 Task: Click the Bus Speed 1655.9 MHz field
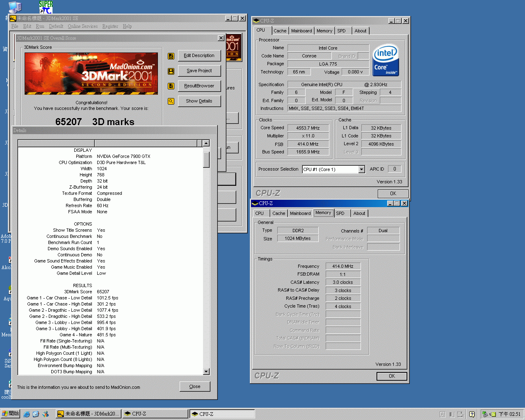point(308,152)
